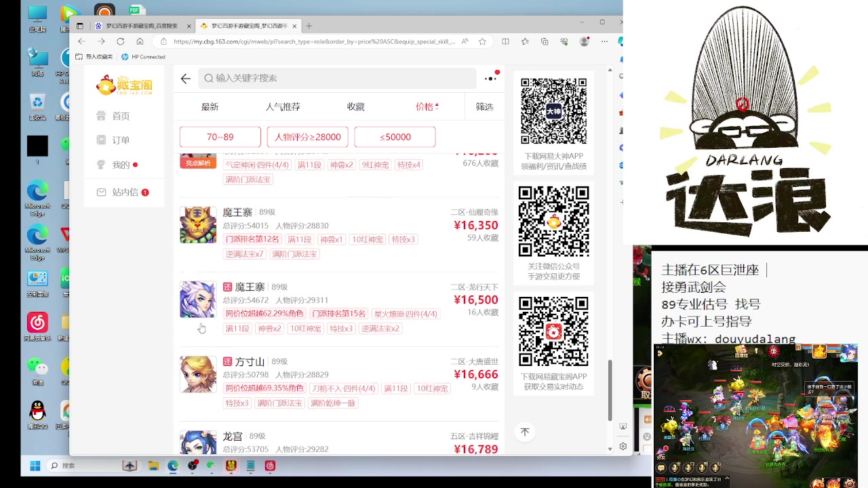Click the ¥16,350 price
The width and height of the screenshot is (868, 488).
pos(476,226)
